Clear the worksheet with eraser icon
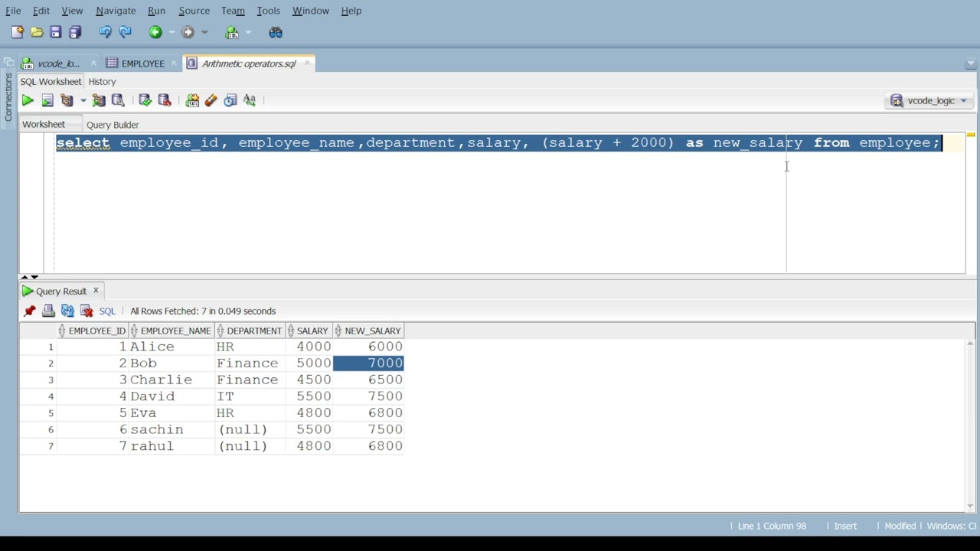The height and width of the screenshot is (551, 980). point(211,100)
